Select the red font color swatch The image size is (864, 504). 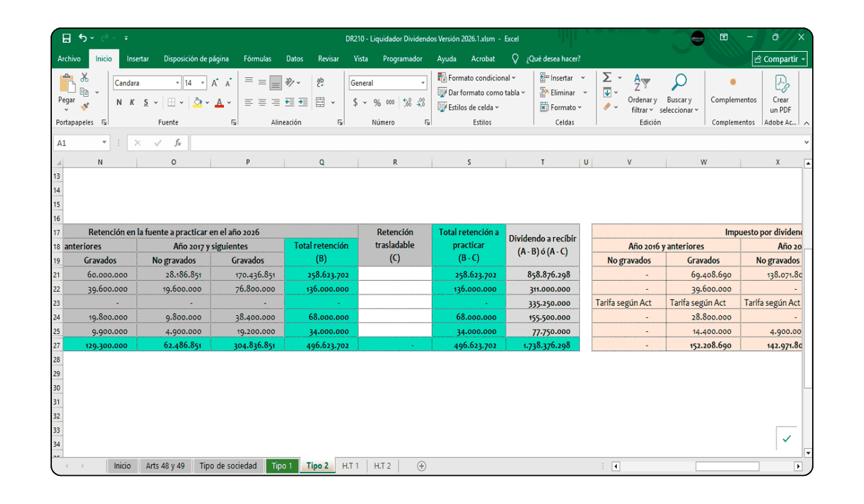(x=220, y=106)
